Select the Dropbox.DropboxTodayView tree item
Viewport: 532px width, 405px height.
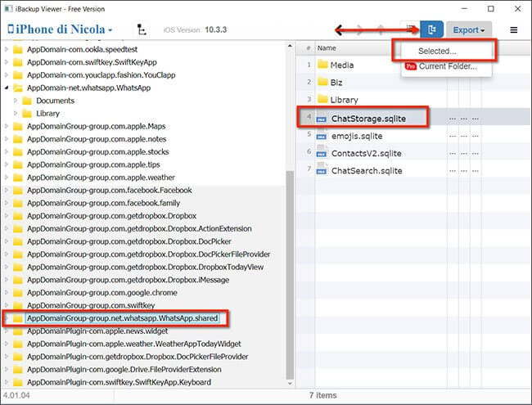point(145,267)
